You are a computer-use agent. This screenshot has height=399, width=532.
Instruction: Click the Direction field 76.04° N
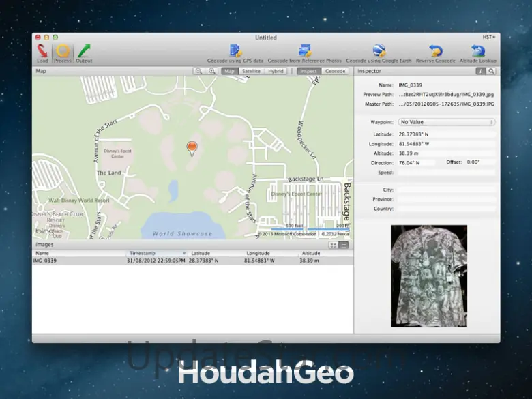pyautogui.click(x=416, y=163)
